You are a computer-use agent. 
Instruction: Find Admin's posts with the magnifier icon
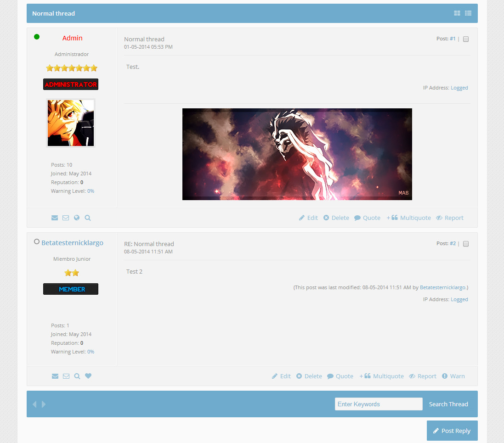87,218
